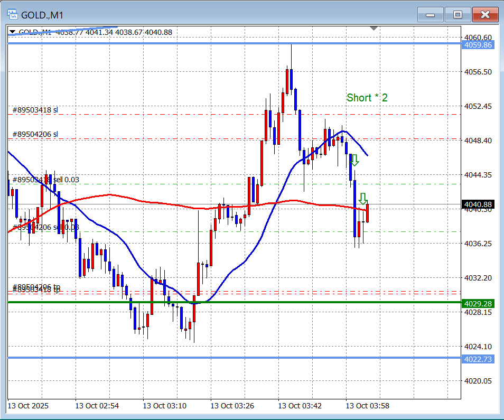Click the #89504206 tp take-profit label
This screenshot has width=504, height=420.
[36, 286]
